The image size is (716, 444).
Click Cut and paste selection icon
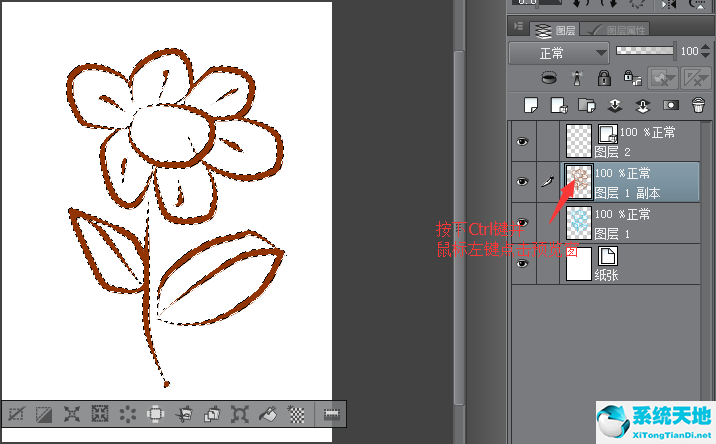point(184,413)
